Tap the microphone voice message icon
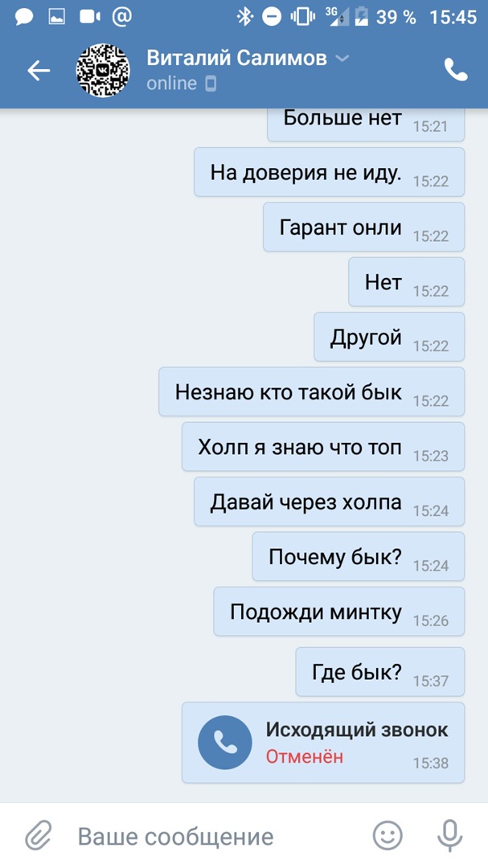Screen dimensions: 488x868 449,836
